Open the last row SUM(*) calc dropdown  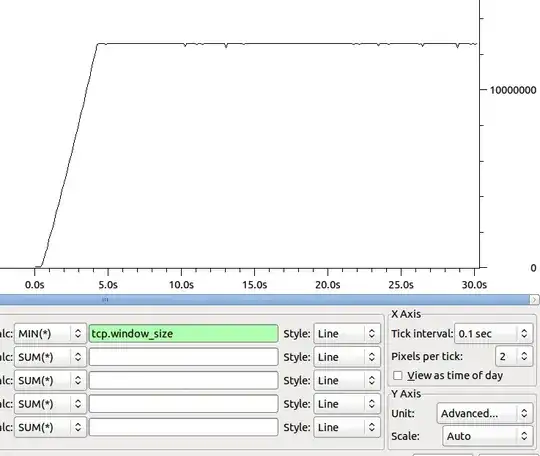[x=50, y=427]
